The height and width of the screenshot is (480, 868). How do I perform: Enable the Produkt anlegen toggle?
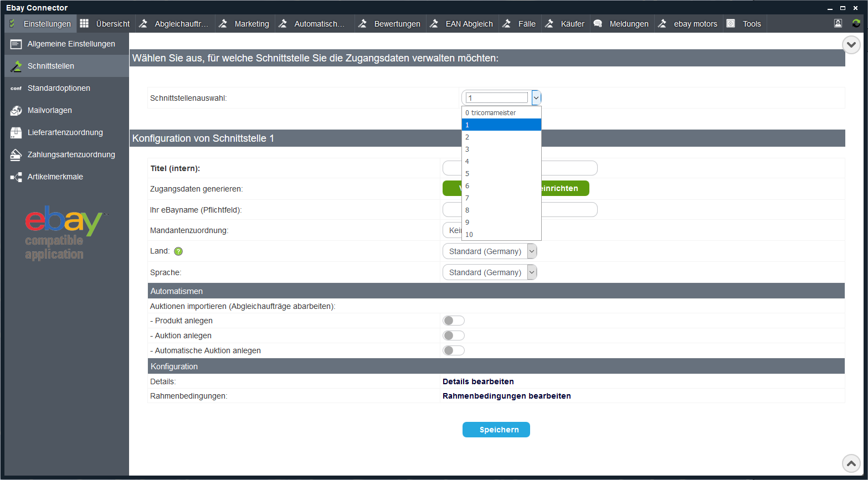pyautogui.click(x=453, y=321)
